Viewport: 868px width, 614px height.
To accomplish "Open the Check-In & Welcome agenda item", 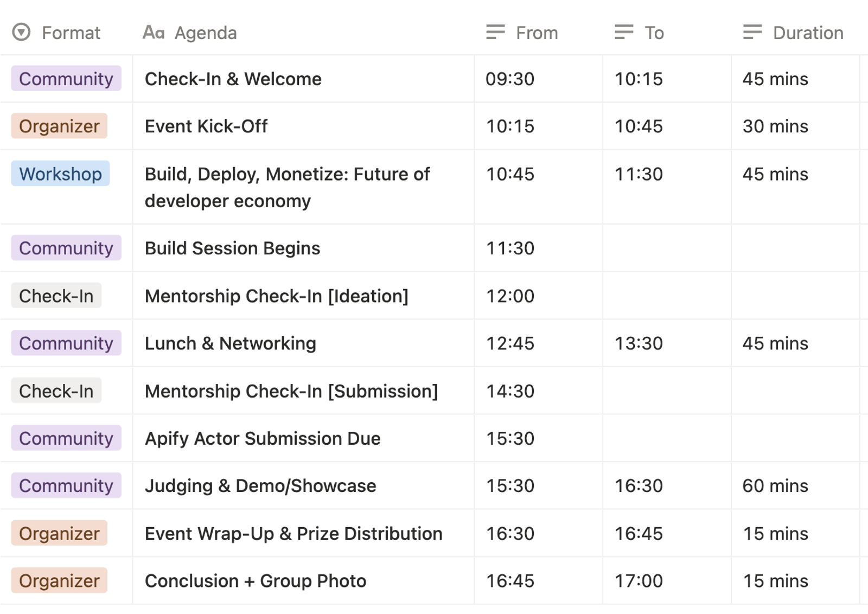I will coord(233,79).
